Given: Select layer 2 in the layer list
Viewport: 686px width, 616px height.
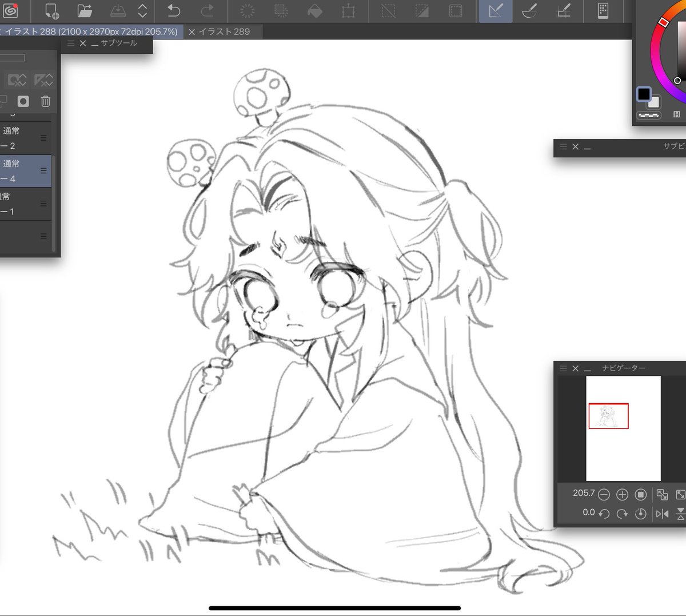Looking at the screenshot, I should pyautogui.click(x=26, y=138).
